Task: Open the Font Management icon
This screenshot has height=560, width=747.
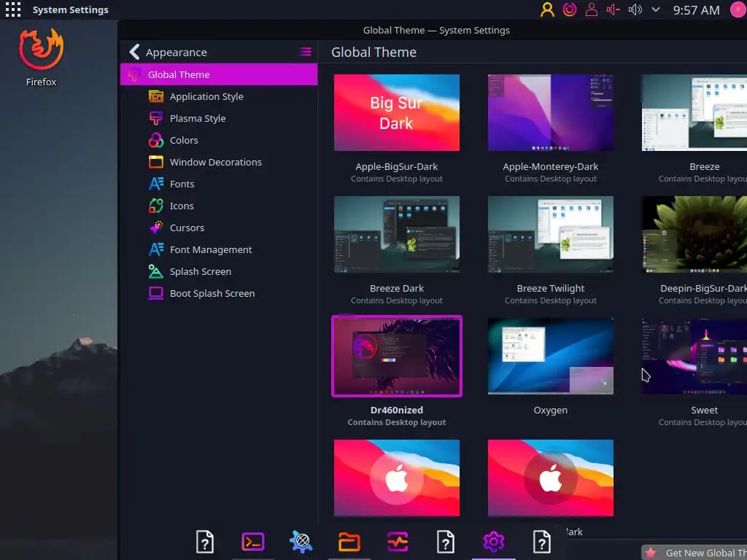Action: pyautogui.click(x=156, y=249)
